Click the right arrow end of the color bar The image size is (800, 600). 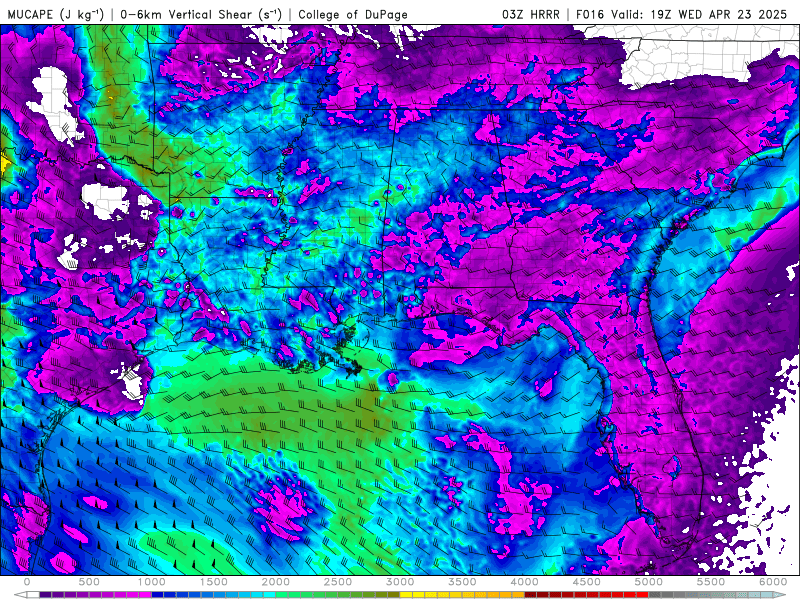[780, 594]
